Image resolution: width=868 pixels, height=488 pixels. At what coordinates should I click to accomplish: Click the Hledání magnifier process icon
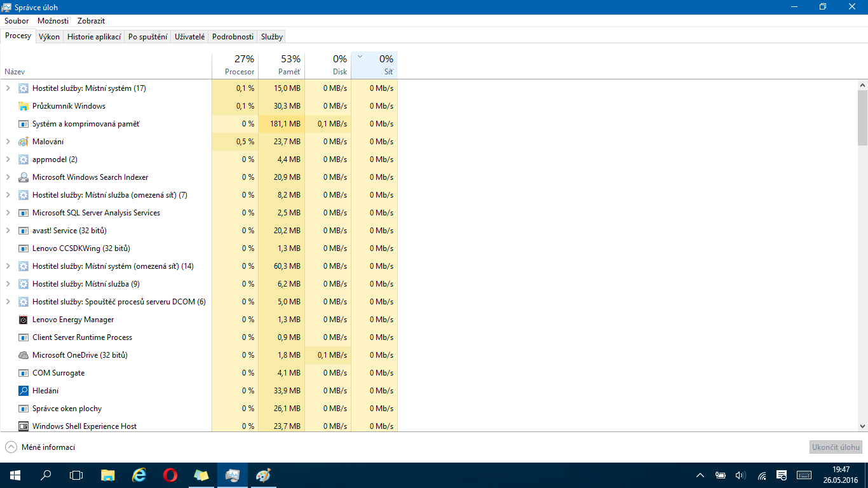coord(24,391)
